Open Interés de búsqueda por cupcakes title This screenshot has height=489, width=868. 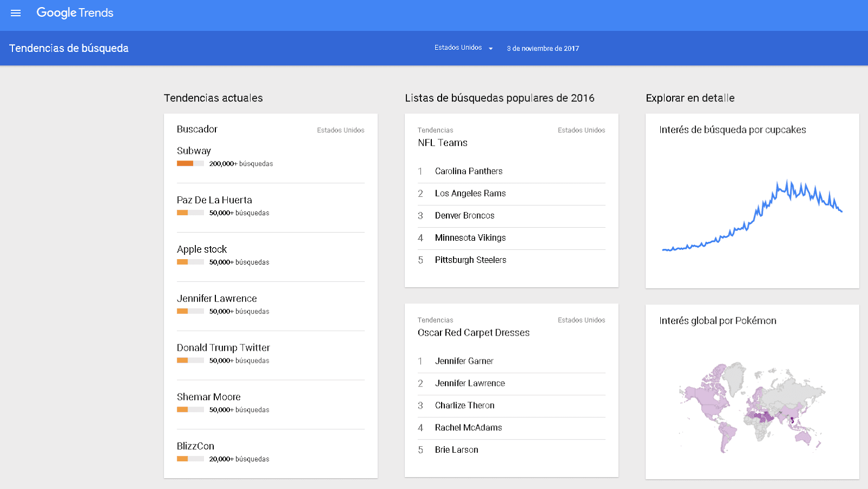732,130
